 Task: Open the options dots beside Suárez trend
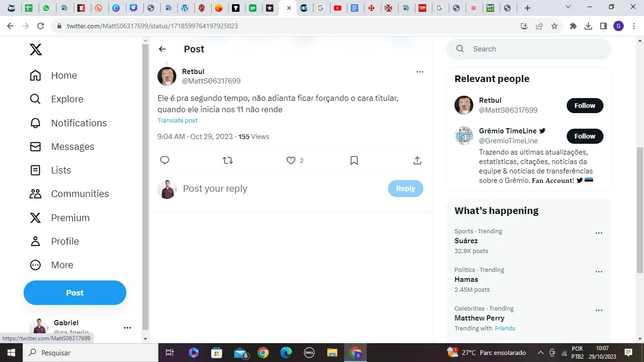tap(599, 233)
